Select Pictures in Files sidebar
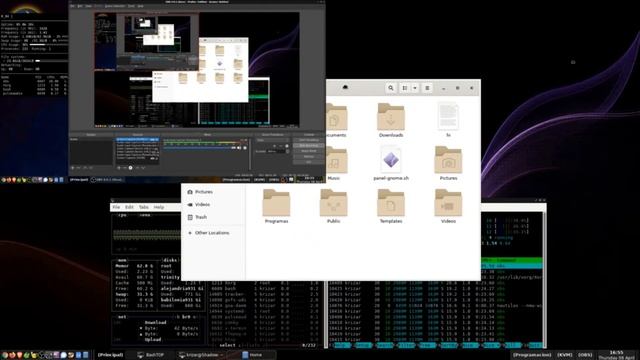Screen dimensions: 640x360 (x=200, y=192)
